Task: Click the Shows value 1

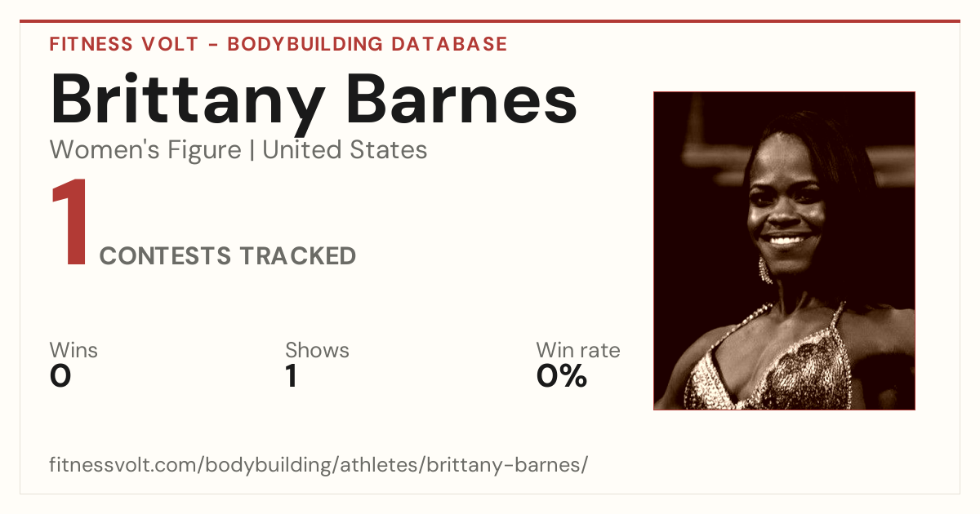Action: (291, 376)
